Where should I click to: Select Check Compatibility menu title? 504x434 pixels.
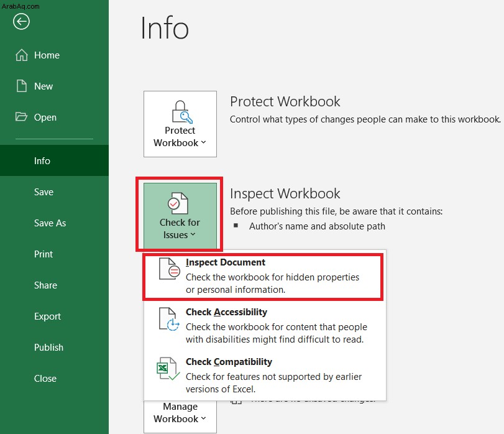click(229, 362)
